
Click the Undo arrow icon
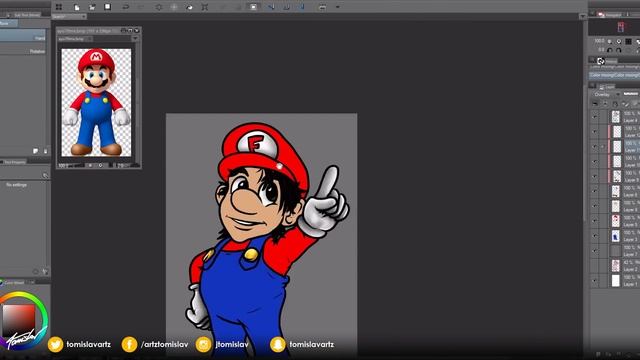tap(126, 7)
